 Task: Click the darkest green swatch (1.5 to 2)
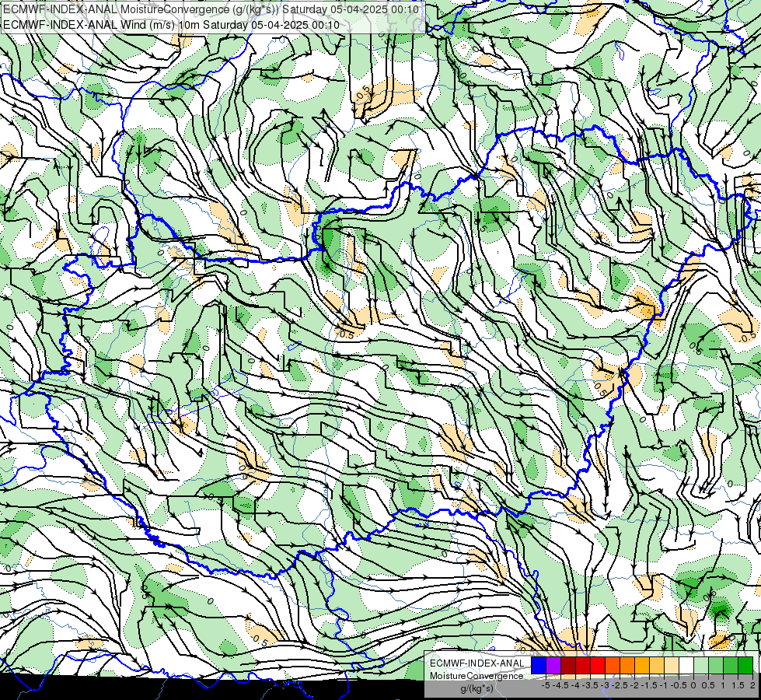745,665
